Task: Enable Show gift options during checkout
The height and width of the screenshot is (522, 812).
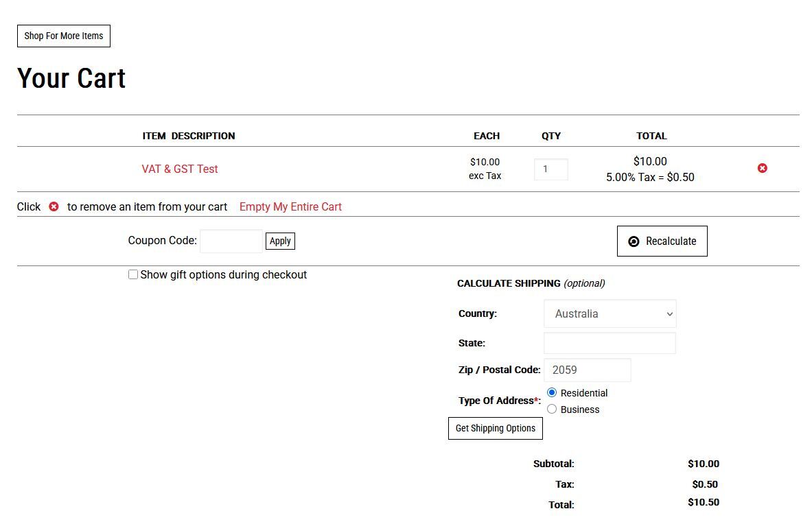Action: click(133, 274)
